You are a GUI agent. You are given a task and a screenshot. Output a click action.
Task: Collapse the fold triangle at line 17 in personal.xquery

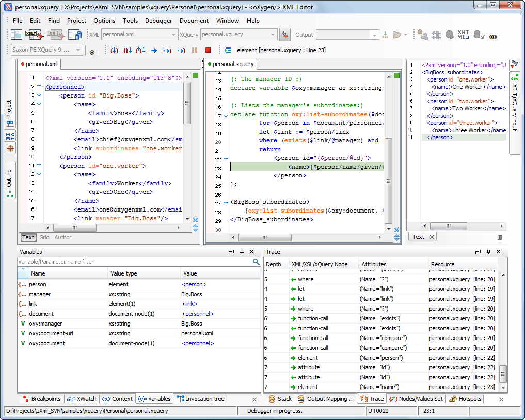[226, 116]
